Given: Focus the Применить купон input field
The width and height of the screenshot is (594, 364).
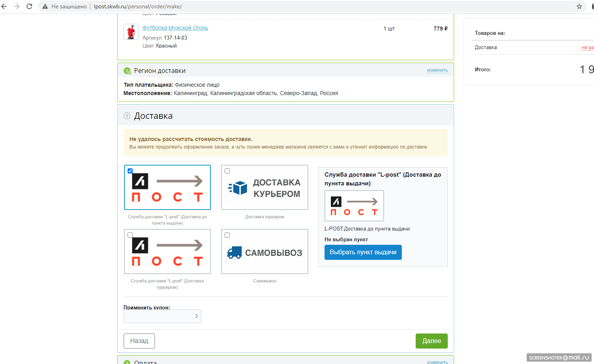Looking at the screenshot, I should 158,316.
